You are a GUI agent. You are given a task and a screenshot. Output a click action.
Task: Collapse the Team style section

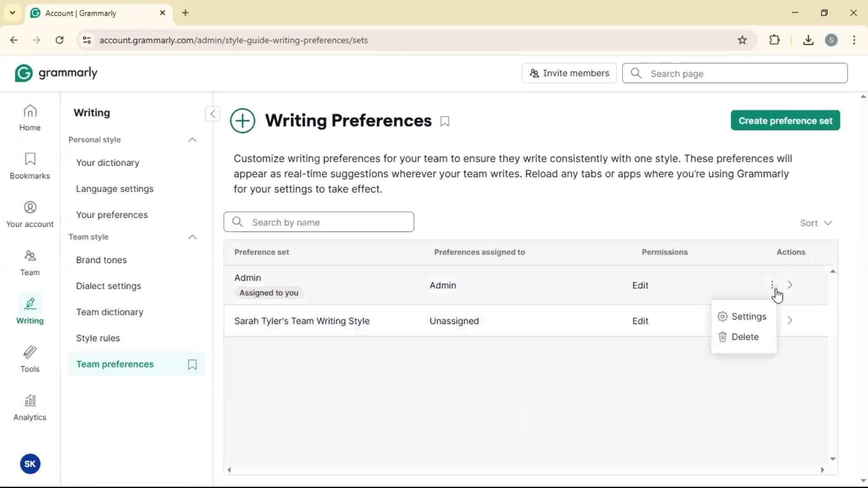[192, 237]
